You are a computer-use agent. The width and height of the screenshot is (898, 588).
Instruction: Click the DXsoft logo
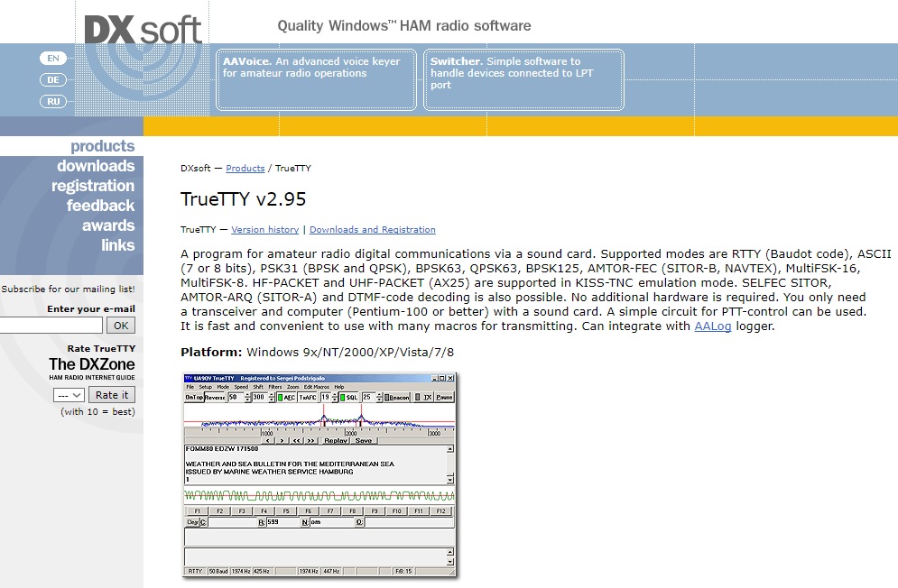(x=143, y=28)
